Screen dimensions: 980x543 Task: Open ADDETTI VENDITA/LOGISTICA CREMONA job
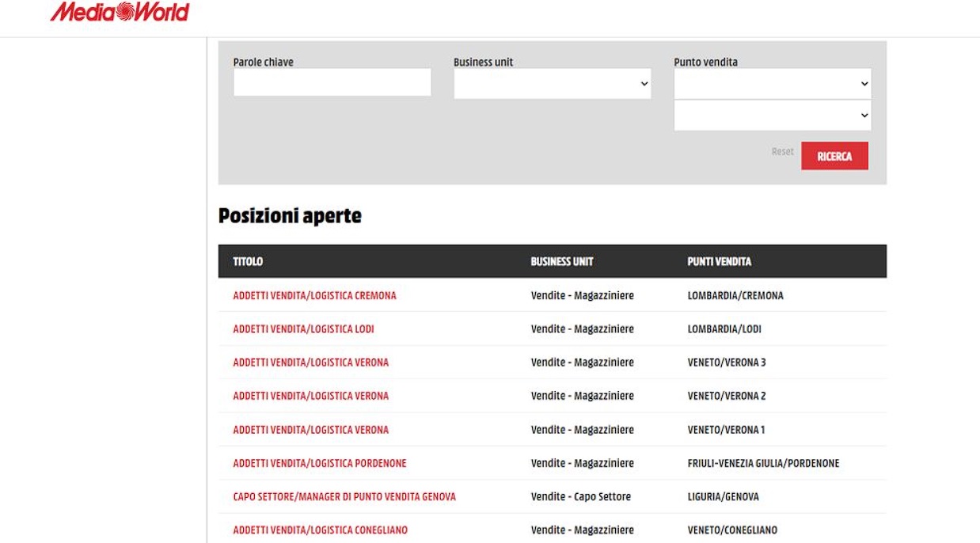click(314, 295)
